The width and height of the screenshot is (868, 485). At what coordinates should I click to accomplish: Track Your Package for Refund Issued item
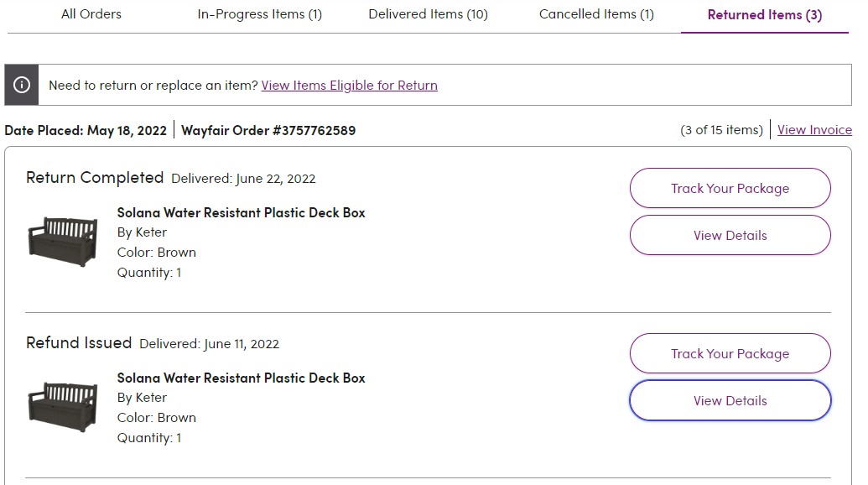[730, 353]
